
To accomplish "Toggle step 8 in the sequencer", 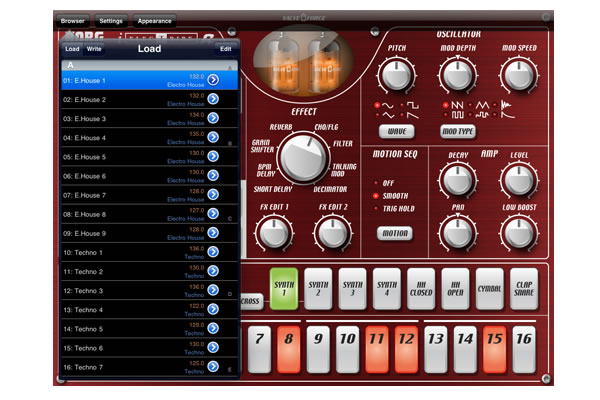I will tap(289, 349).
